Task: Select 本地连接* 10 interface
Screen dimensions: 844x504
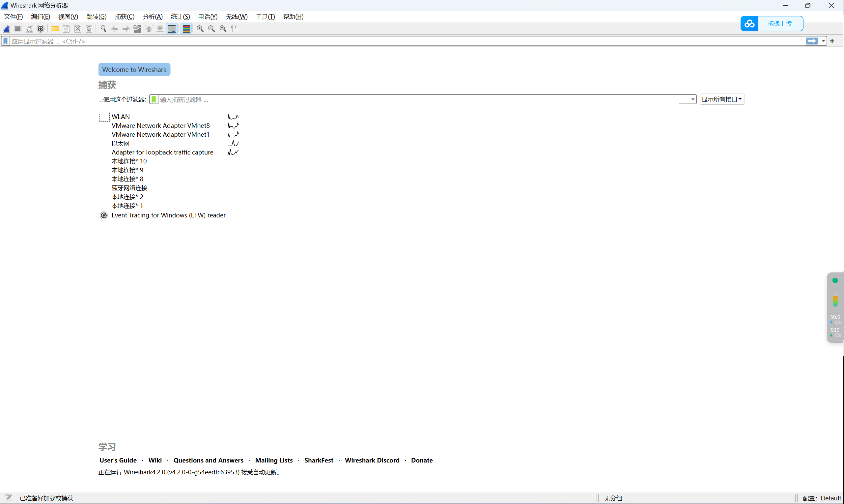Action: pos(129,161)
